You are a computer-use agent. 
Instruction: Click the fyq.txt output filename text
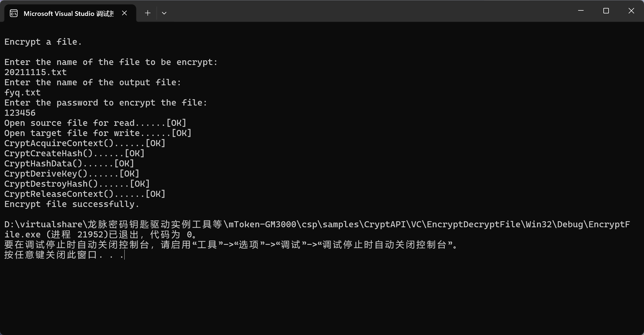pos(23,93)
